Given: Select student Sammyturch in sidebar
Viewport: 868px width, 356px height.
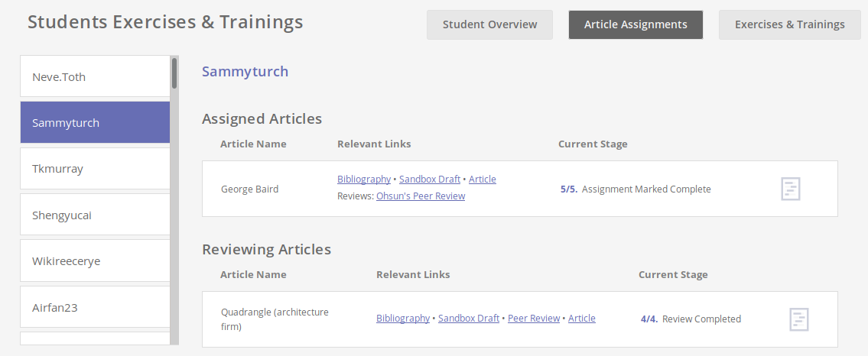Looking at the screenshot, I should click(96, 122).
